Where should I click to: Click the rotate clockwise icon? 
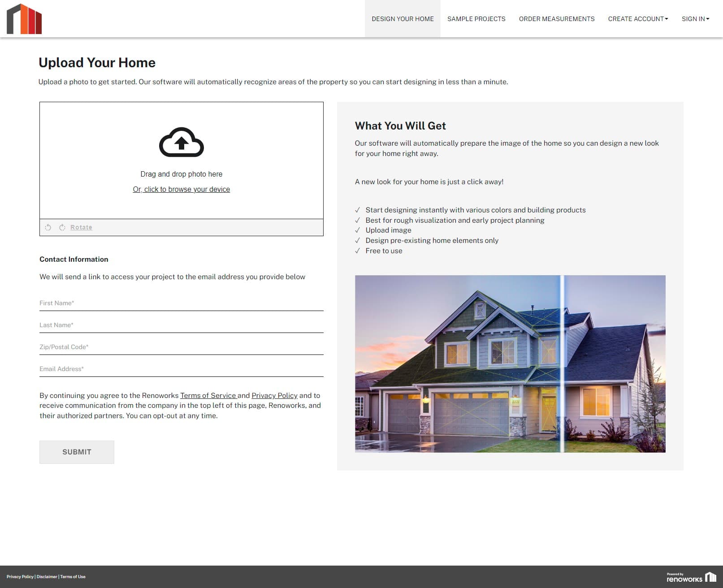tap(62, 227)
